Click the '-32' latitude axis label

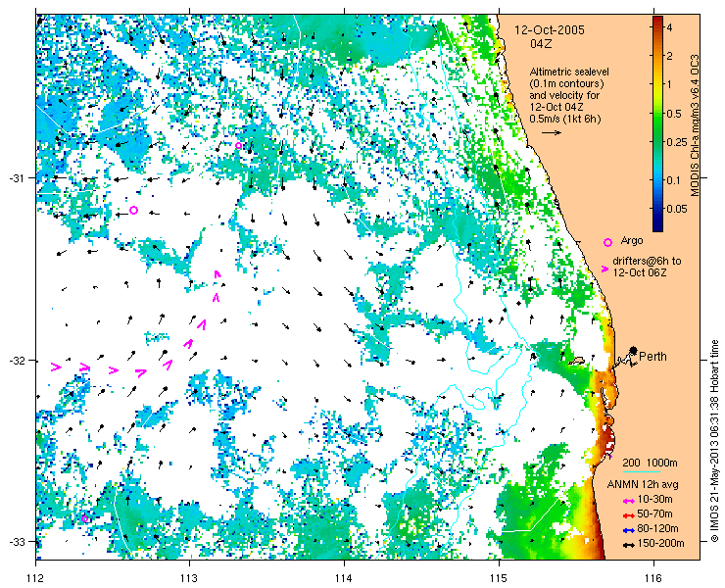pyautogui.click(x=15, y=360)
